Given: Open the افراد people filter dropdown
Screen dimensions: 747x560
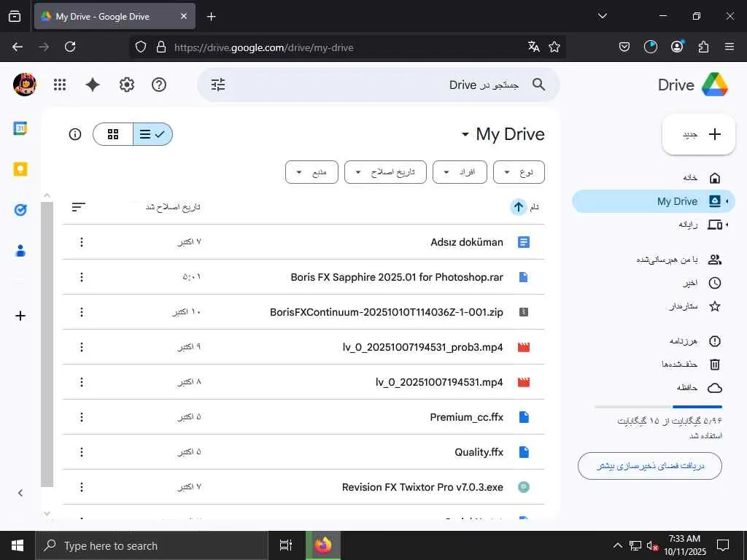Looking at the screenshot, I should coord(460,172).
